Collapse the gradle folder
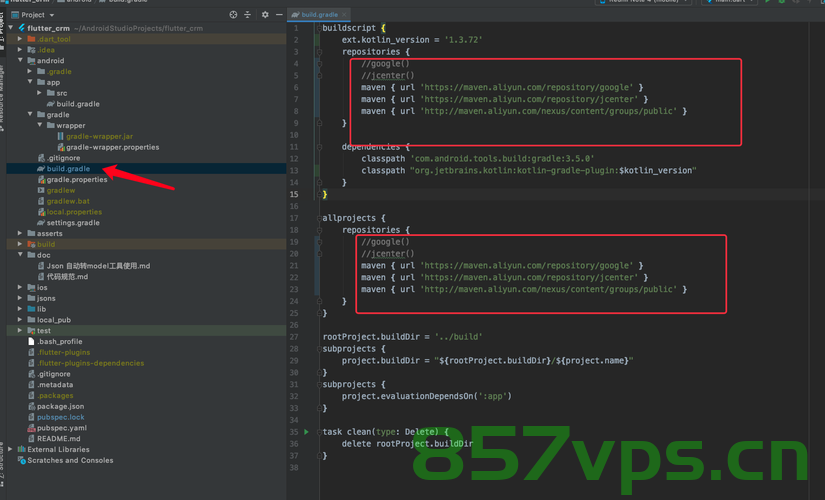The width and height of the screenshot is (825, 500). point(29,114)
